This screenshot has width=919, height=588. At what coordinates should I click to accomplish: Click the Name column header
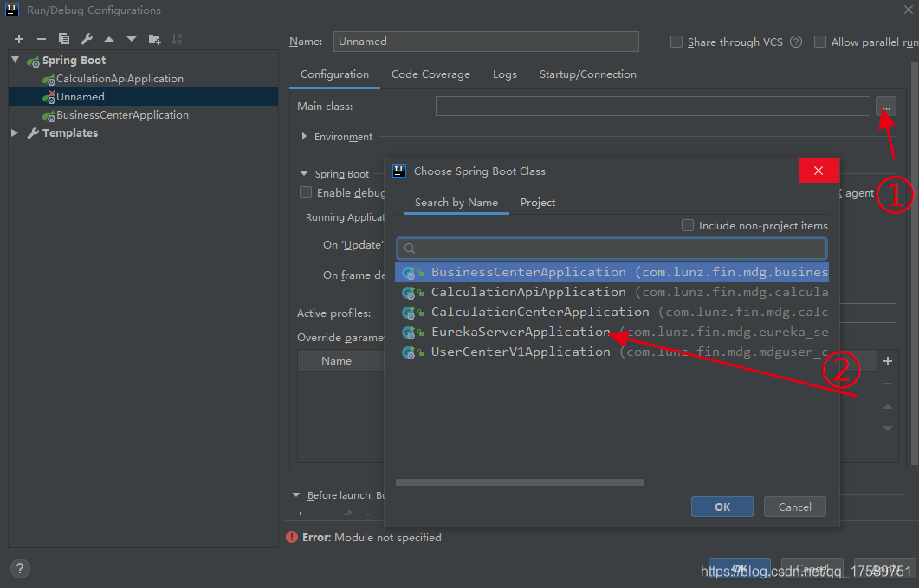click(x=336, y=361)
